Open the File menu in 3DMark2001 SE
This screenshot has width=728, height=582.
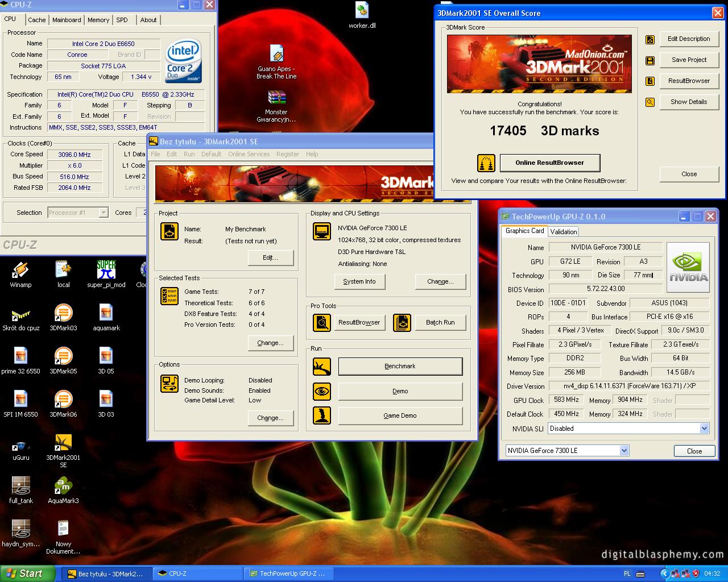[x=155, y=154]
